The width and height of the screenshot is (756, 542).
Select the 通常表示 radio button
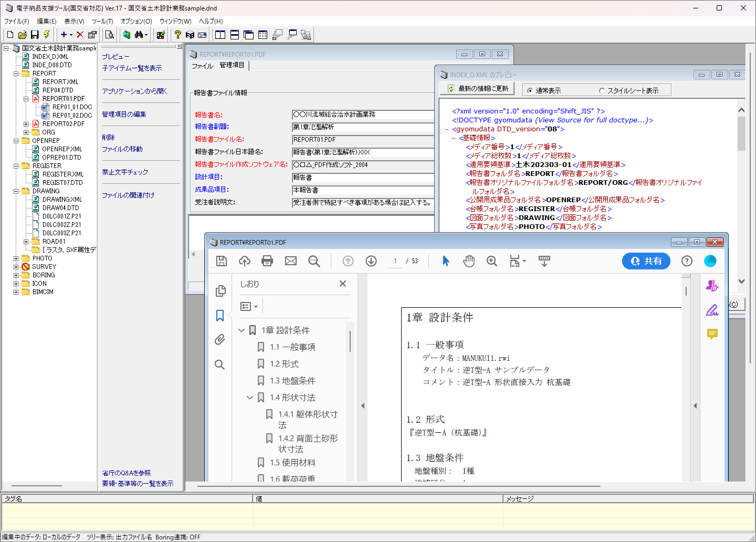(529, 91)
